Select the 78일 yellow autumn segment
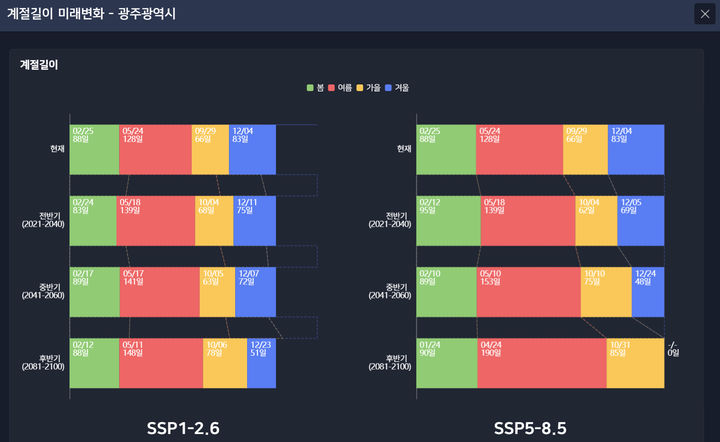Viewport: 720px width, 442px height. tap(224, 363)
